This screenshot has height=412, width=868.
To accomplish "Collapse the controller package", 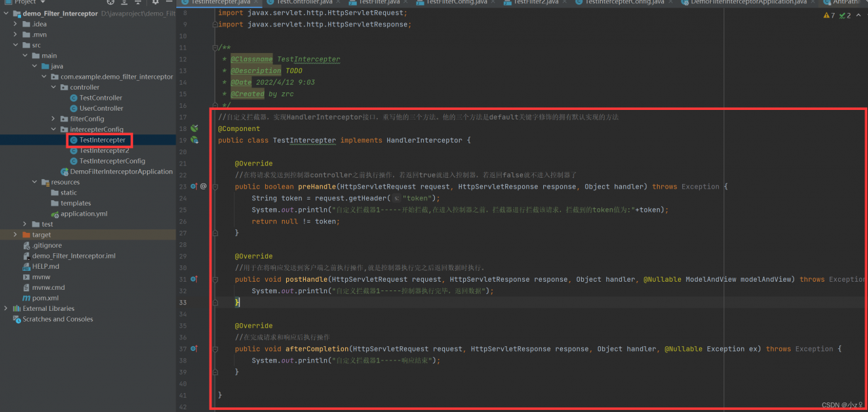I will click(54, 88).
